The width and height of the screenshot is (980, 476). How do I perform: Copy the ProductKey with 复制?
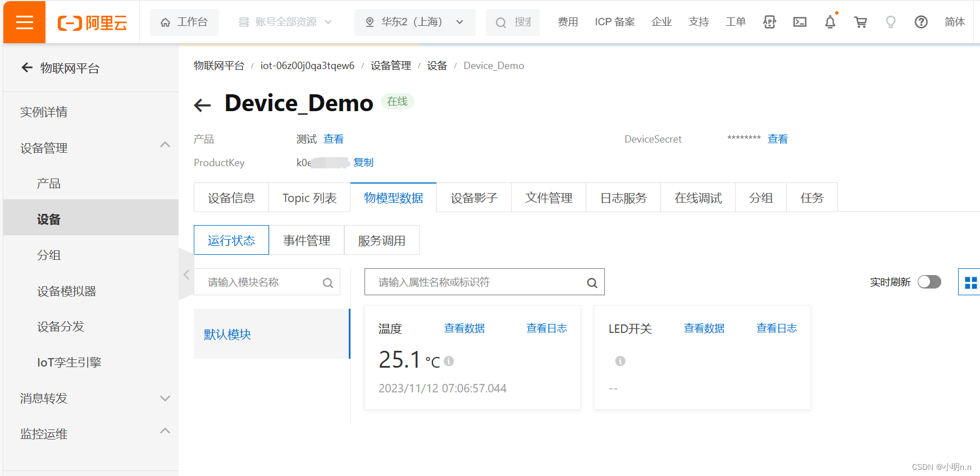point(363,162)
